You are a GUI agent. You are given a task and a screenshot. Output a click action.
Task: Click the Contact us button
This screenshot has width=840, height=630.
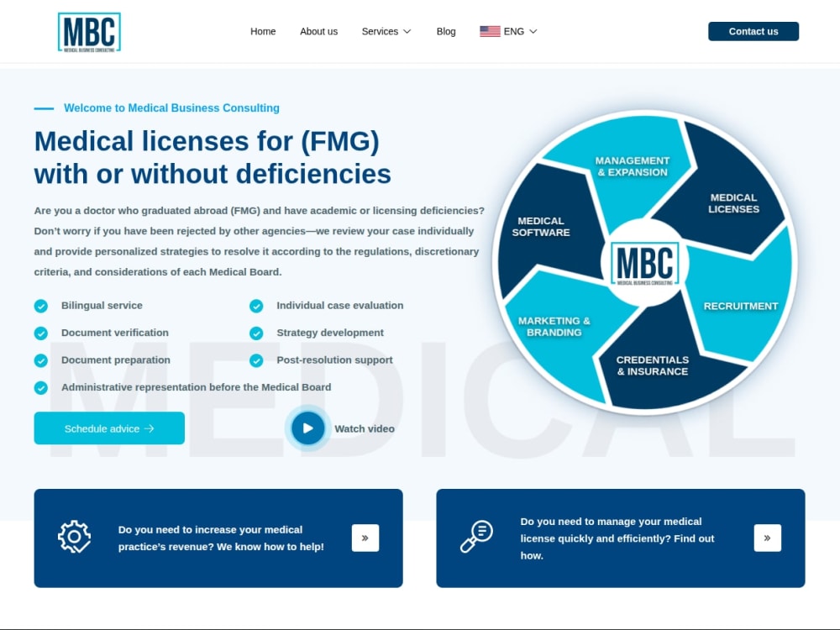point(753,32)
